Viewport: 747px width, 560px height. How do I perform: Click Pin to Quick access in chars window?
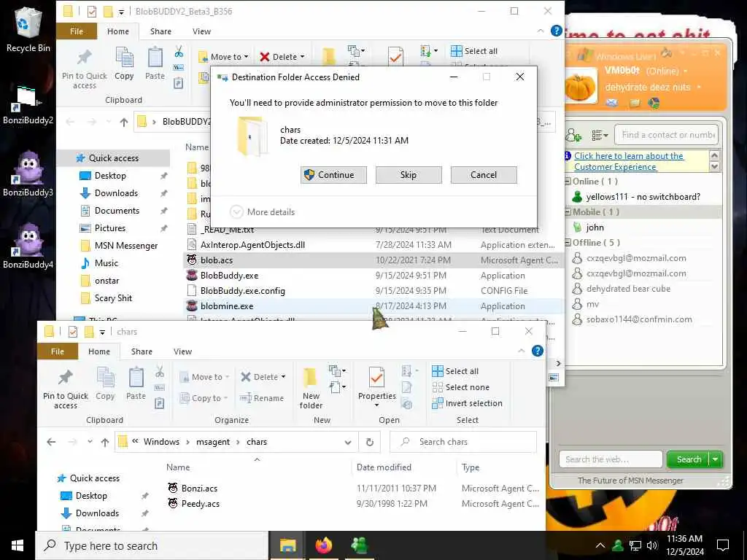point(65,389)
